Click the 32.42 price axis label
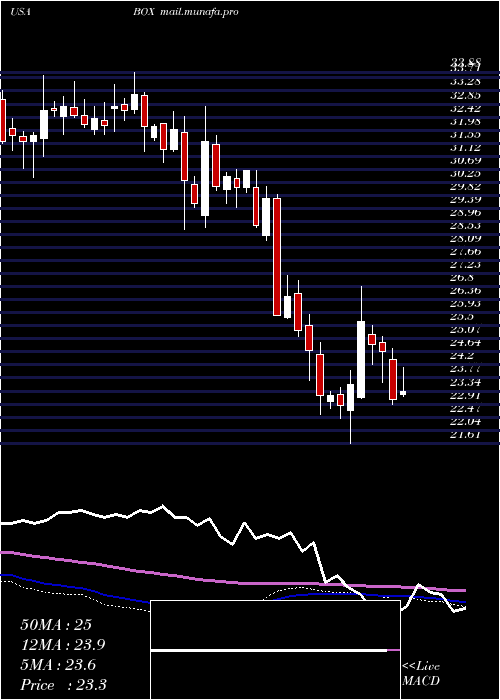500x700 pixels. pos(465,108)
